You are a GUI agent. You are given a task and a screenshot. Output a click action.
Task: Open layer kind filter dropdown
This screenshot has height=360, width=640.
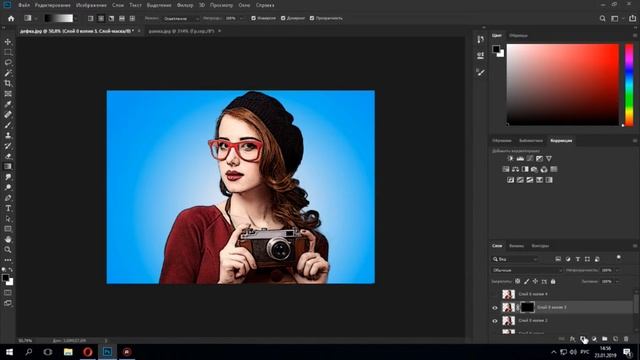click(515, 259)
